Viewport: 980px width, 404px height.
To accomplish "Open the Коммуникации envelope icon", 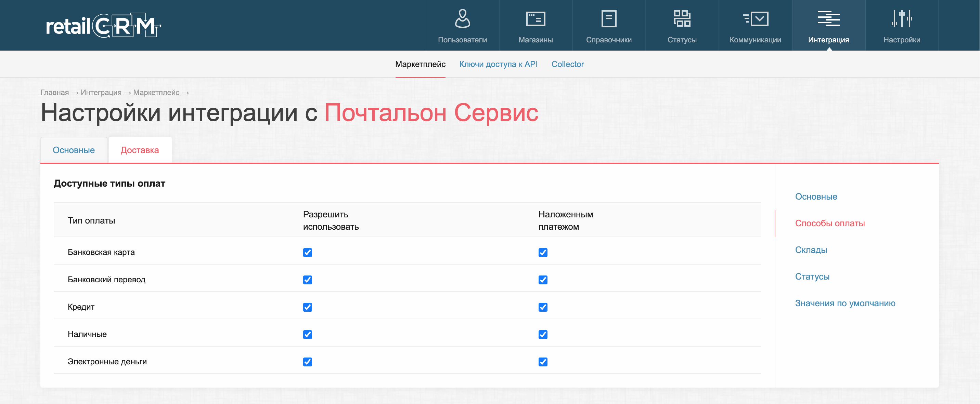I will point(755,18).
